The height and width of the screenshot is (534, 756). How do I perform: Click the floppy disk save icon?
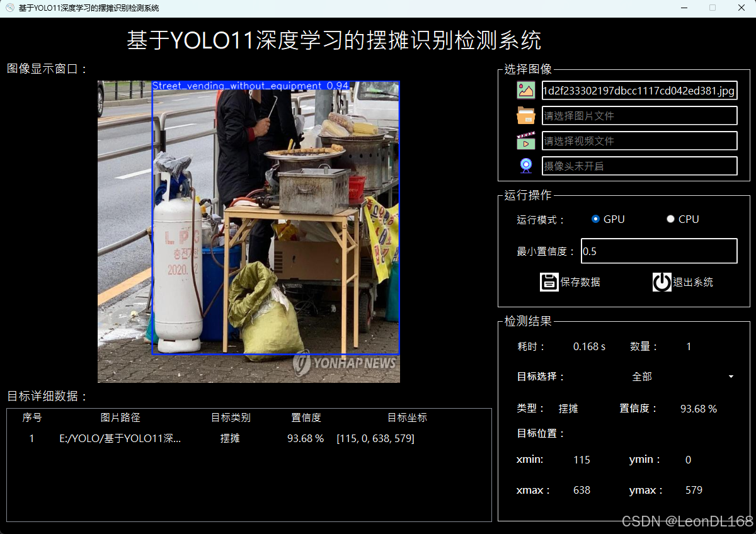(x=549, y=282)
